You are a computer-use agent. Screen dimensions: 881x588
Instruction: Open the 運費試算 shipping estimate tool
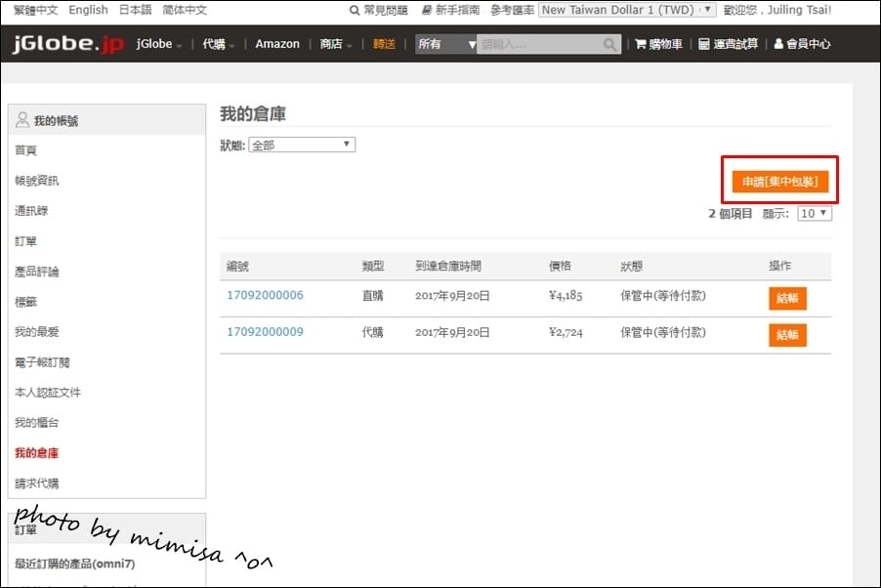click(728, 44)
